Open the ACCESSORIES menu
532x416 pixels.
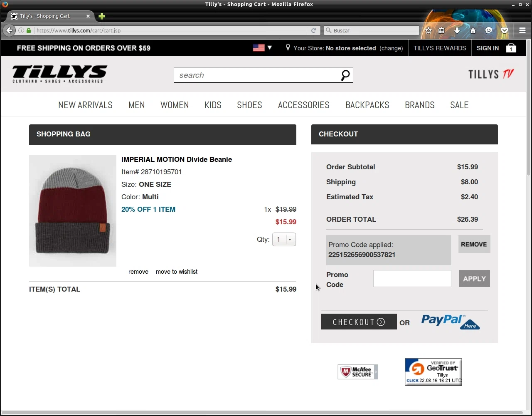(304, 105)
